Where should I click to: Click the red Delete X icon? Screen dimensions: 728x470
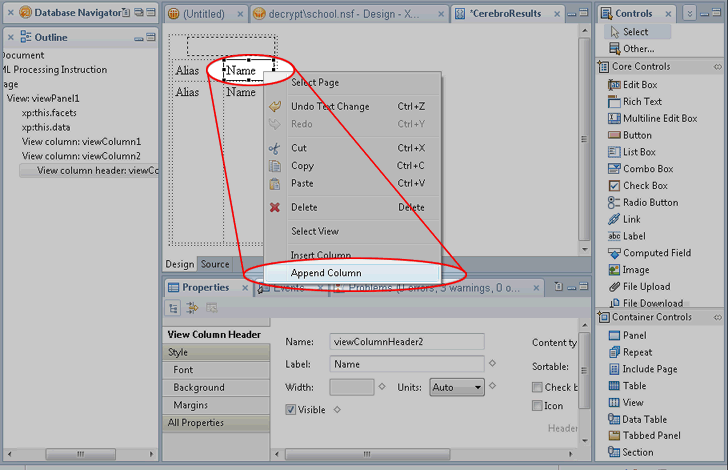(275, 208)
